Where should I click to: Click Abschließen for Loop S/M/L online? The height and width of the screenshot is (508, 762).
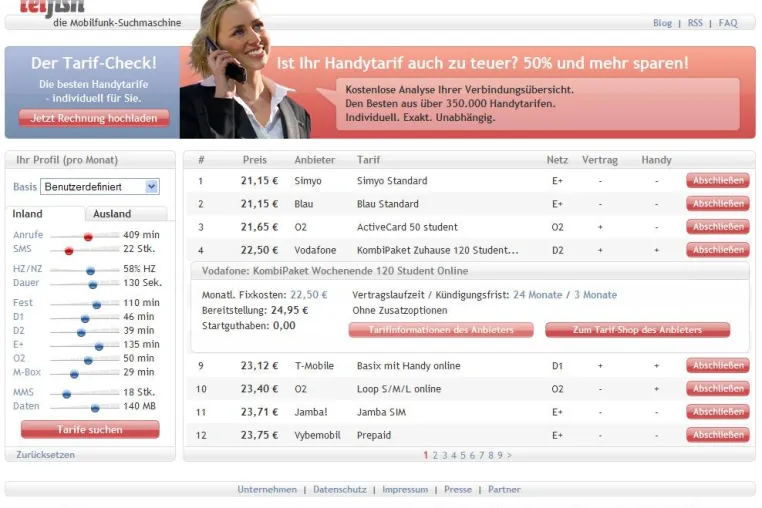coord(718,389)
